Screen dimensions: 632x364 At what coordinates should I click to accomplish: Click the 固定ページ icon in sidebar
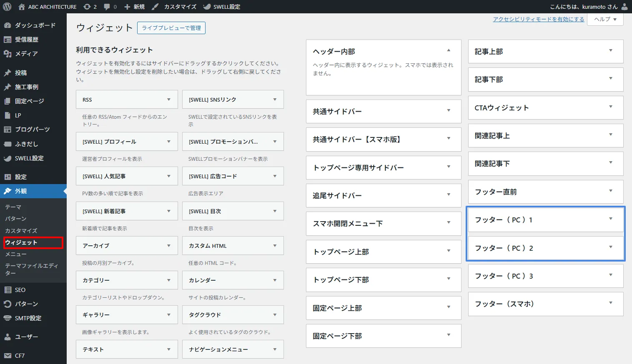[8, 101]
